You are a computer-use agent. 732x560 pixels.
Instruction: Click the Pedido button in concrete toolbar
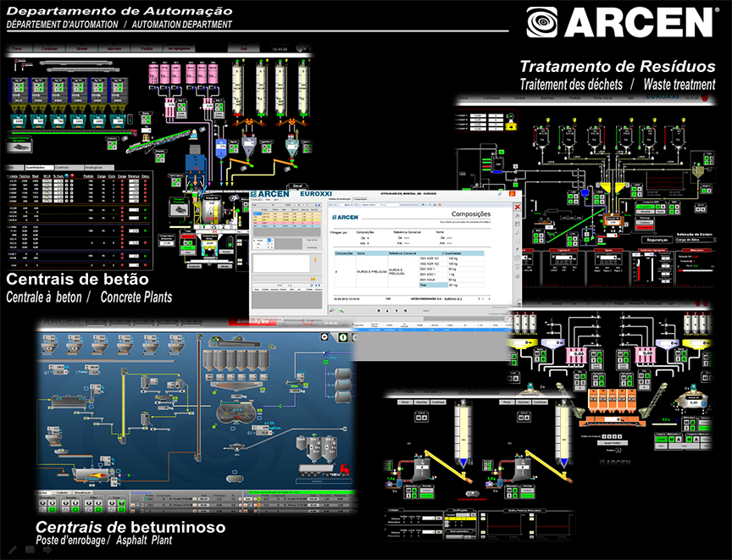point(147,50)
